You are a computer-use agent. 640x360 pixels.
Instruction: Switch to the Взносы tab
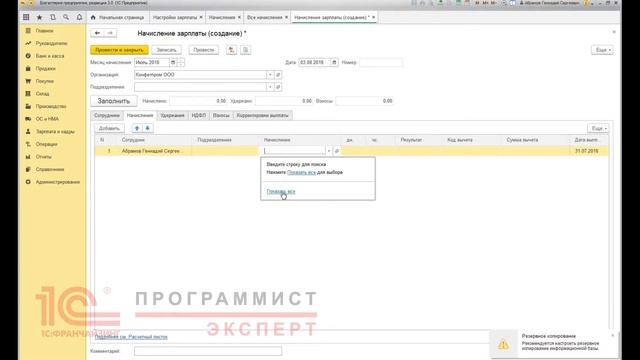pos(221,116)
